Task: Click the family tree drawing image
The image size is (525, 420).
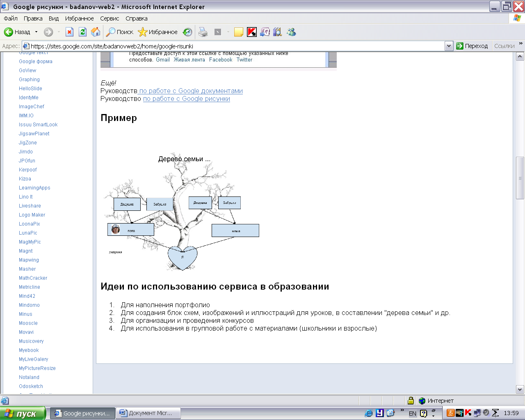Action: coord(181,212)
